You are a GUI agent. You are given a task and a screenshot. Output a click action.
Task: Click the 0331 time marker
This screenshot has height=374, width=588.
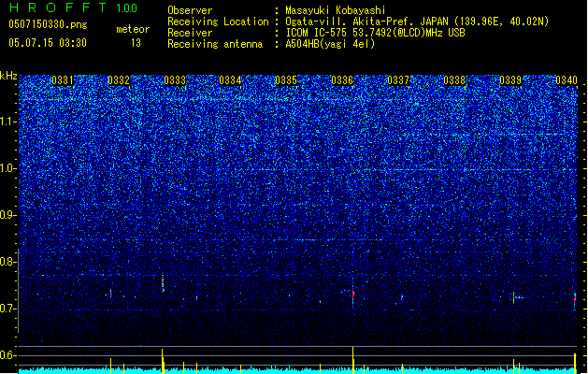click(63, 80)
